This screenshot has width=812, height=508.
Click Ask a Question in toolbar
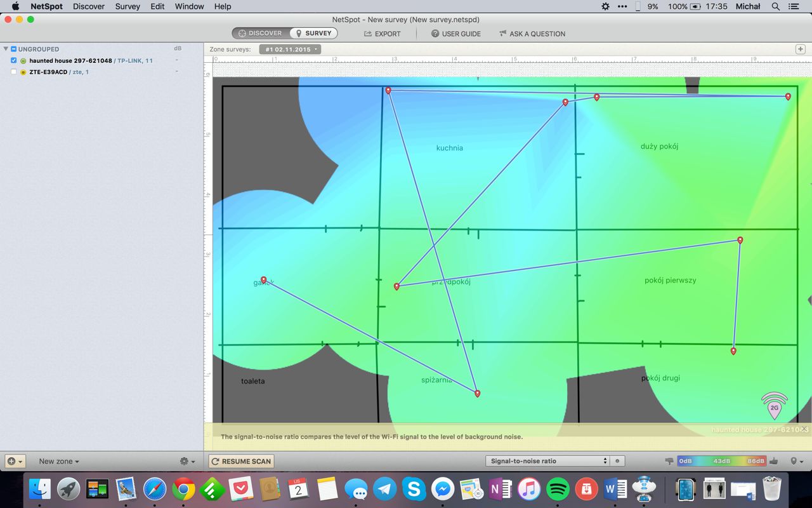(532, 34)
